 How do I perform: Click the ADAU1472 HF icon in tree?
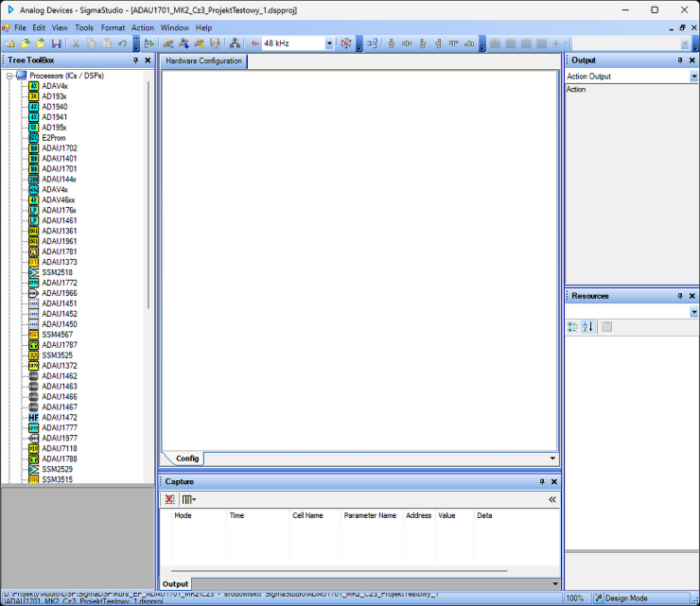pyautogui.click(x=33, y=417)
